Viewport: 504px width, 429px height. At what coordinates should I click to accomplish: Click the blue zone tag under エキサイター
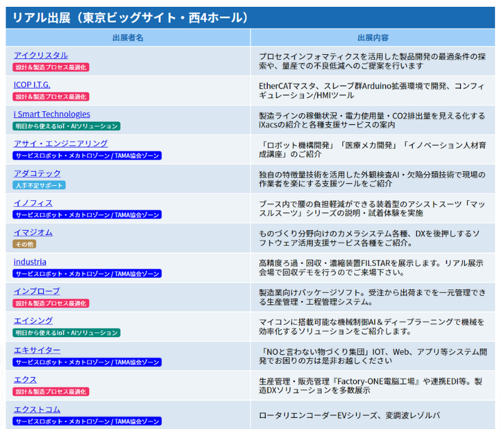[x=87, y=363]
